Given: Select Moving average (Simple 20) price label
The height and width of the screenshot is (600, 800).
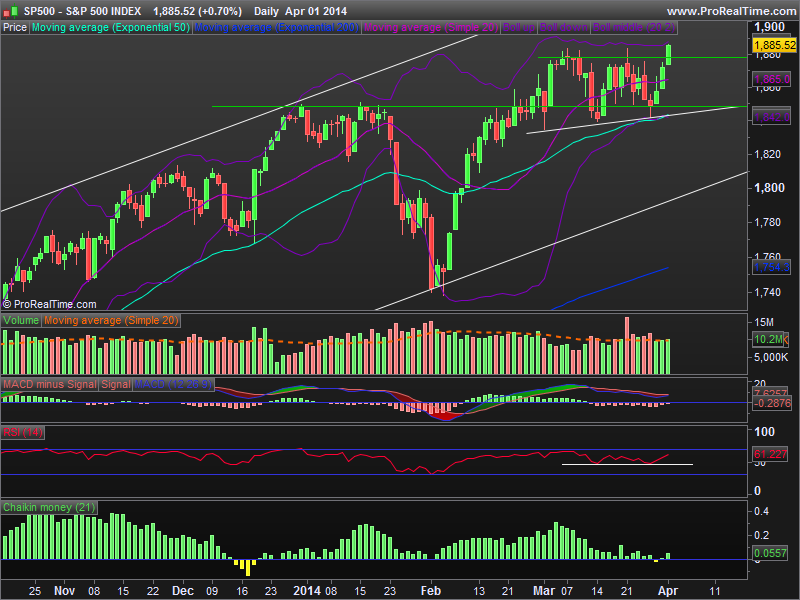Looking at the screenshot, I should coord(431,28).
